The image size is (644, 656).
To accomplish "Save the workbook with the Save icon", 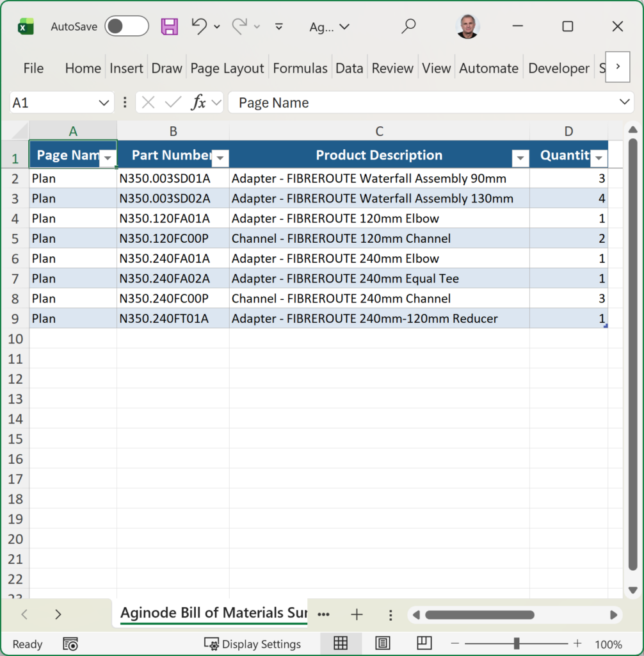I will point(170,27).
